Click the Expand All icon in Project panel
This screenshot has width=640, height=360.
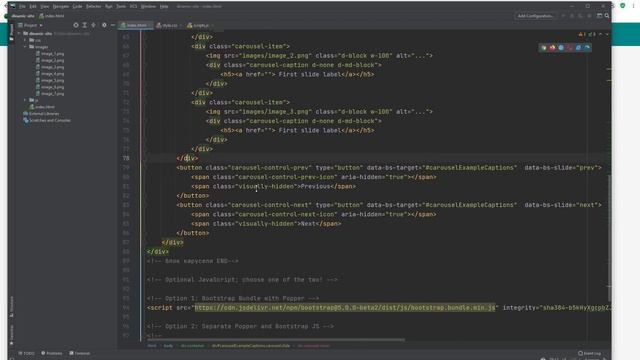(84, 25)
